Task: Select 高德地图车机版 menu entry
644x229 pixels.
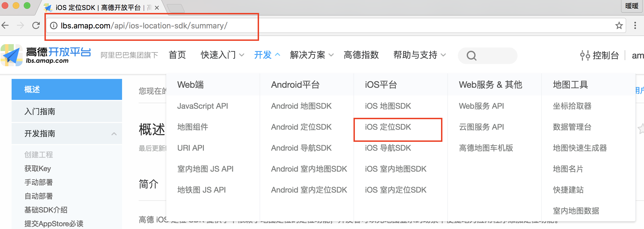Action: point(486,148)
